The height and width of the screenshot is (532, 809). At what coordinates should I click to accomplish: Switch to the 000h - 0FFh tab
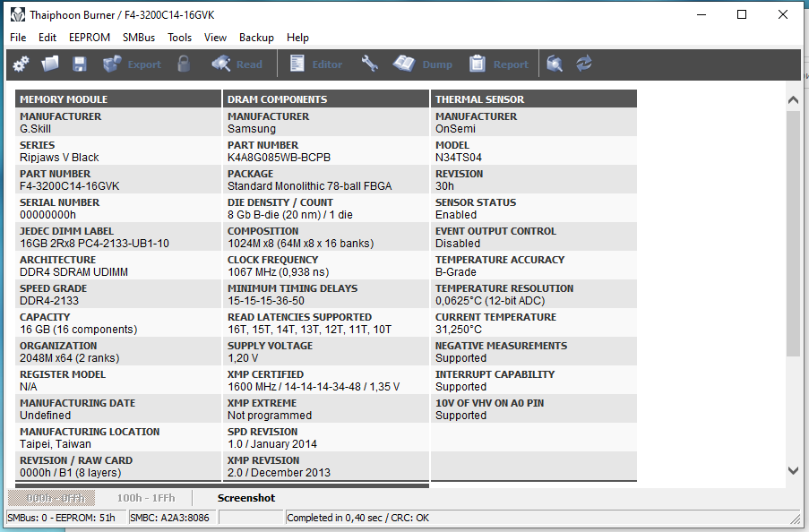point(52,498)
